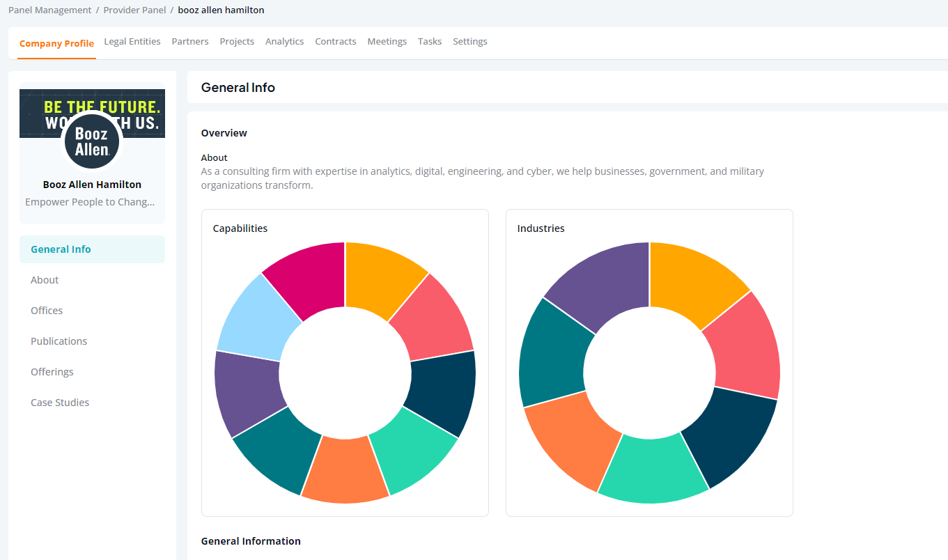Image resolution: width=948 pixels, height=560 pixels.
Task: Go to the Projects tab
Action: click(237, 42)
